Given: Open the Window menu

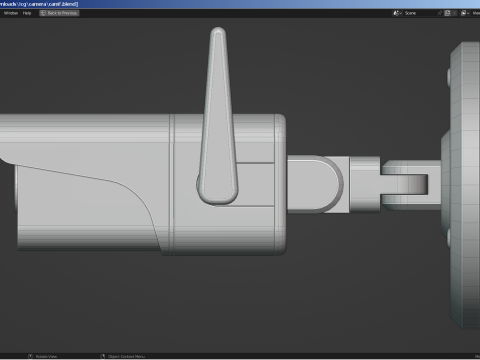Looking at the screenshot, I should pyautogui.click(x=11, y=13).
